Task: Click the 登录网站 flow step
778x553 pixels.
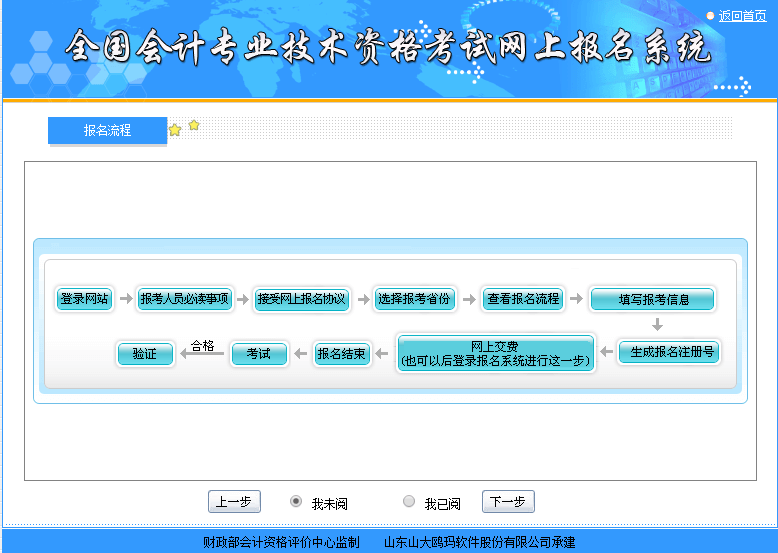Action: [x=85, y=299]
